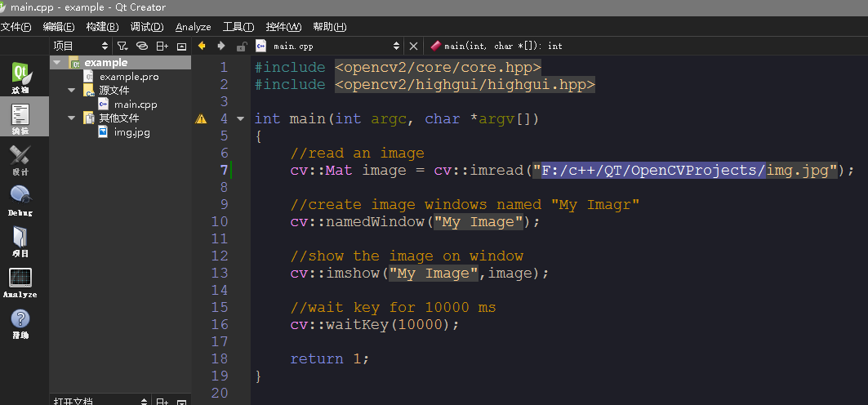
Task: Open the 工具(T) menu
Action: pos(238,27)
